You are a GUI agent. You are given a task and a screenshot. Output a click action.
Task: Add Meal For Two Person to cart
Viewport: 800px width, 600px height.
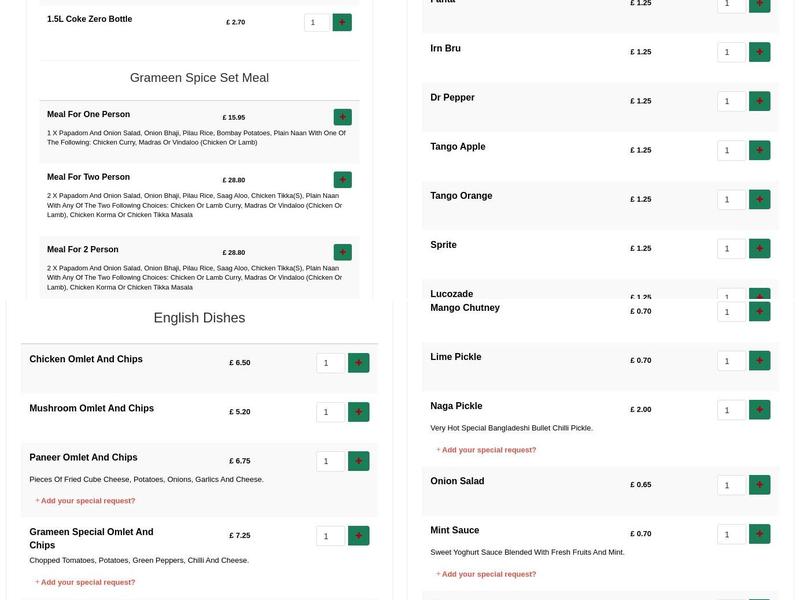340,178
